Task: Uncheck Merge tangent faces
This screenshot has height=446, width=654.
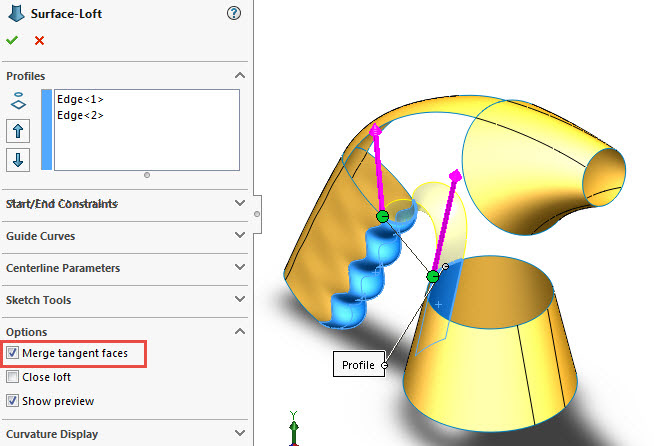Action: point(13,353)
